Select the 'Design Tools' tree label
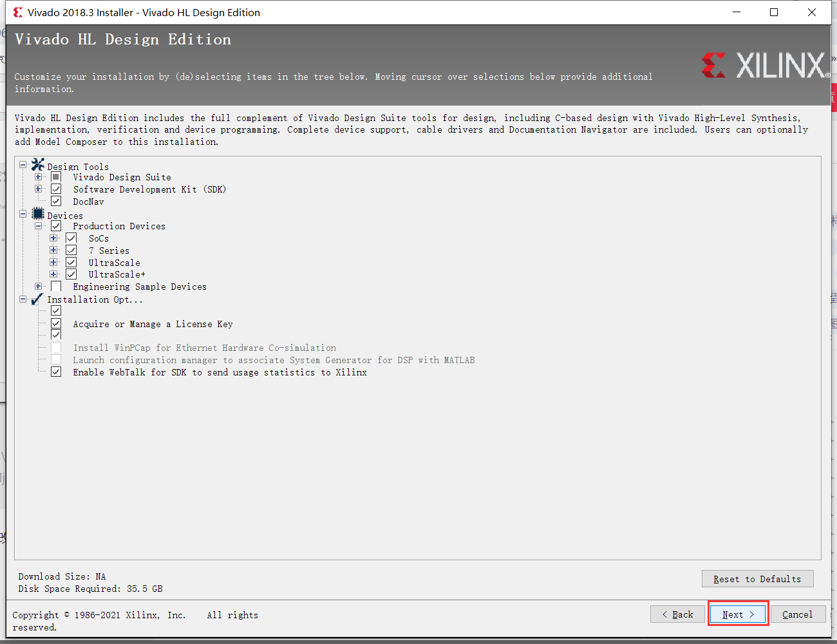The height and width of the screenshot is (644, 837). point(78,167)
